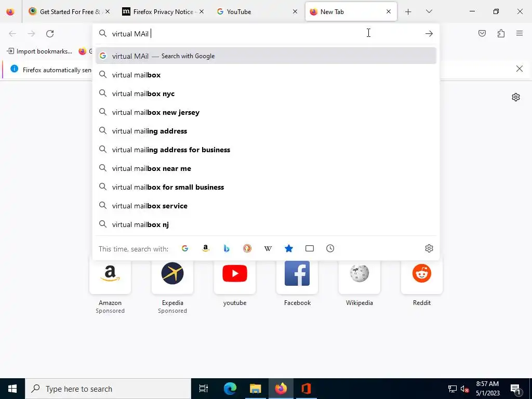The width and height of the screenshot is (532, 399).
Task: Go back to previous page
Action: click(12, 34)
